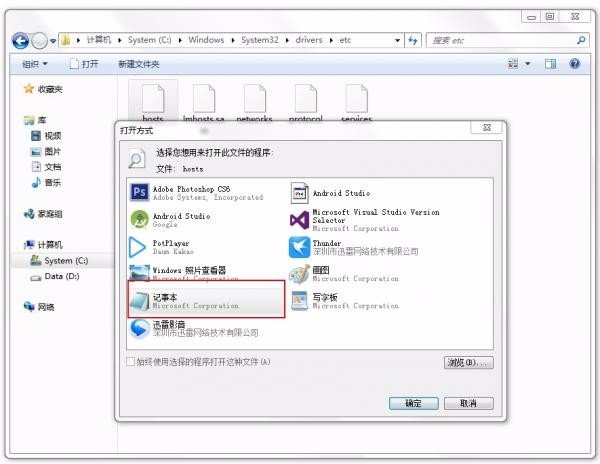Click the Explorer back arrow button

(x=20, y=41)
